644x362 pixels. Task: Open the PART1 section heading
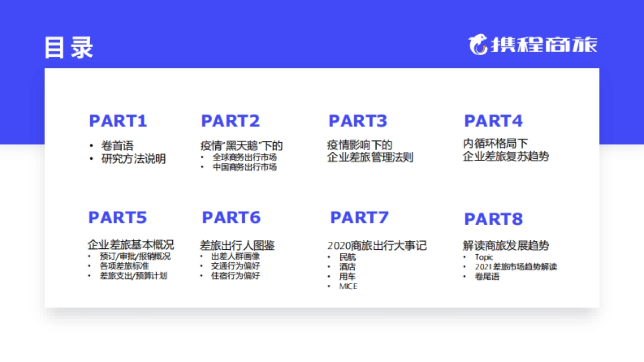coord(118,121)
